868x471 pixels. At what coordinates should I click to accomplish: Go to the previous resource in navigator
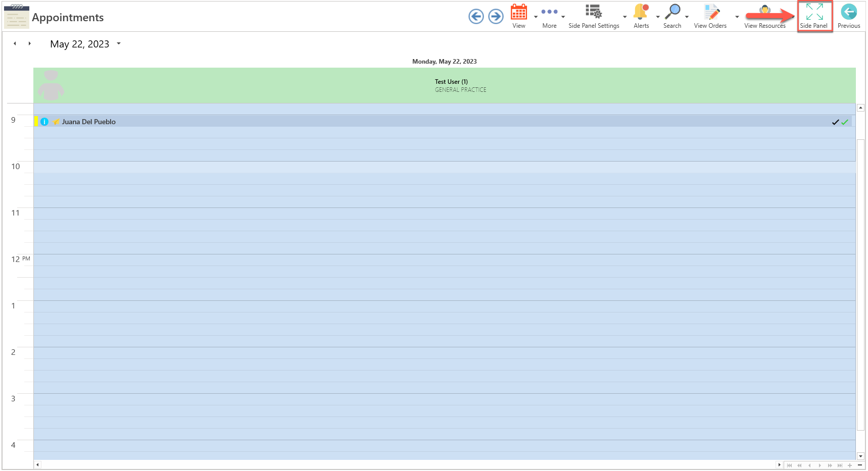click(809, 465)
